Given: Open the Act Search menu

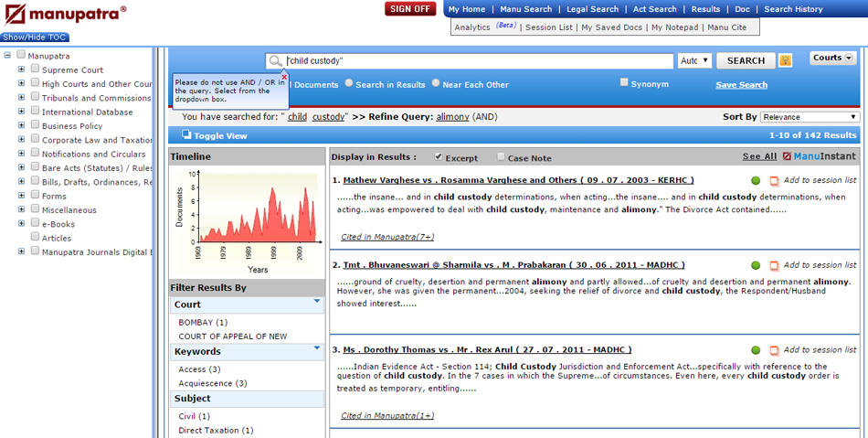Looking at the screenshot, I should (x=654, y=9).
